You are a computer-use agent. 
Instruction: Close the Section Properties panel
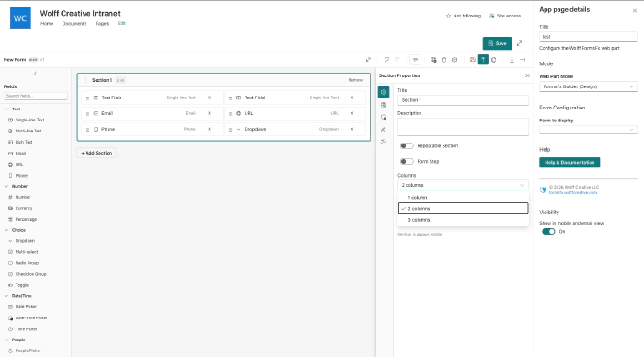tap(527, 75)
